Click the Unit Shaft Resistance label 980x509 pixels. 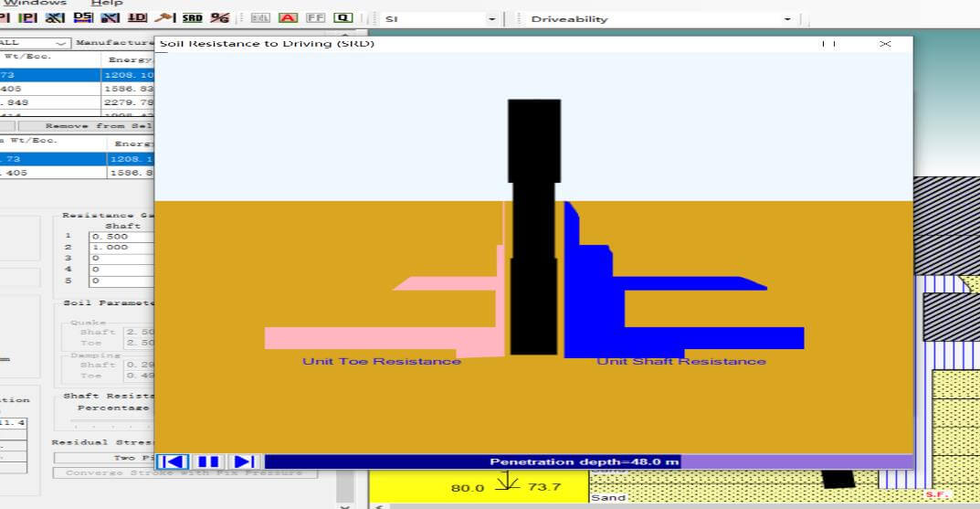pos(680,362)
